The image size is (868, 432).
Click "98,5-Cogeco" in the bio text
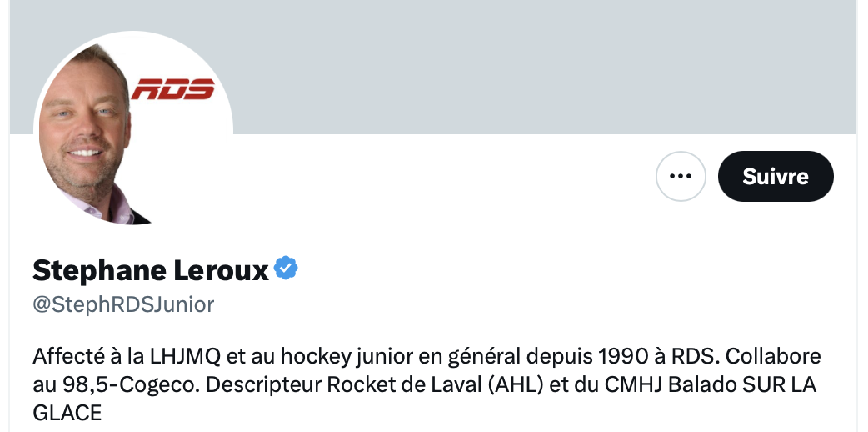[127, 384]
